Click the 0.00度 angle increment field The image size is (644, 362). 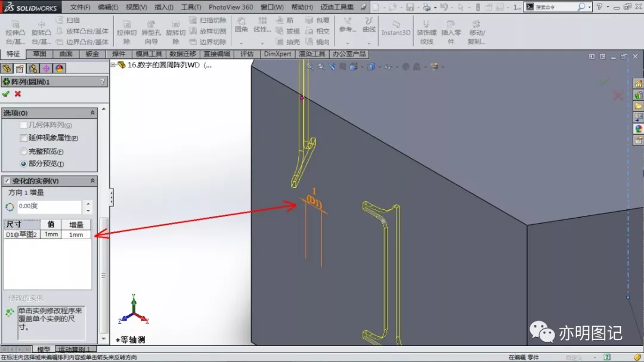point(49,206)
